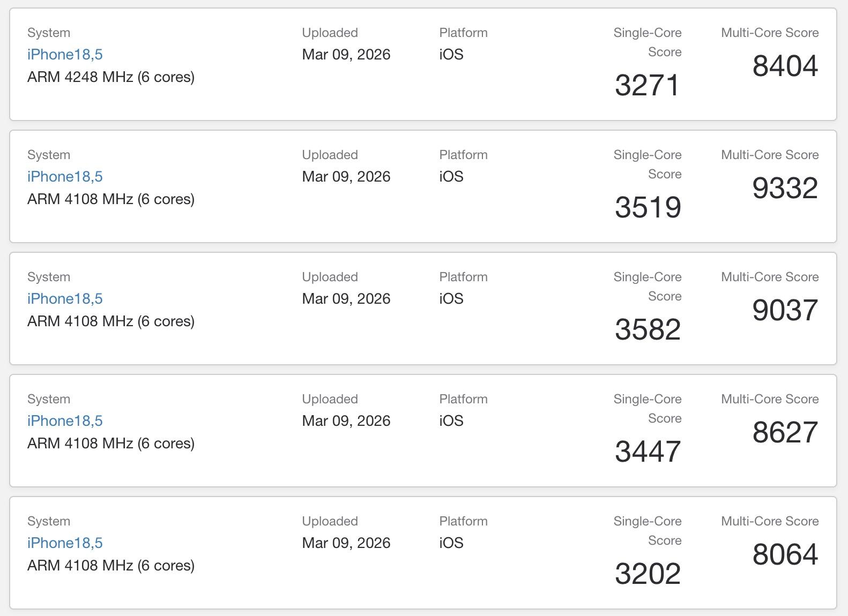Click the upload date in the 8404 result

pos(346,55)
